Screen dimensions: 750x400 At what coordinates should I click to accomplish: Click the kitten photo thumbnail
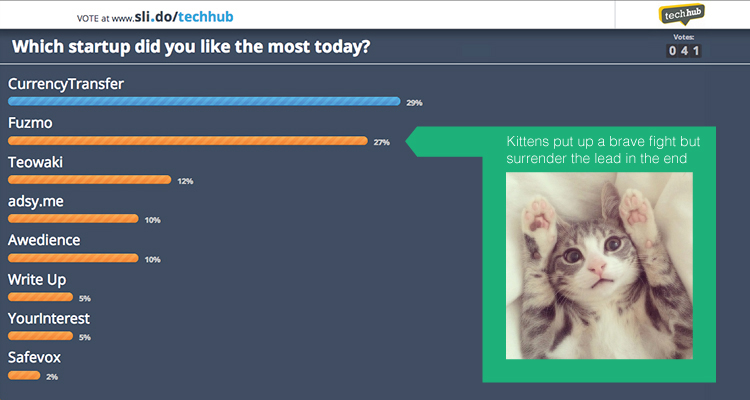599,266
